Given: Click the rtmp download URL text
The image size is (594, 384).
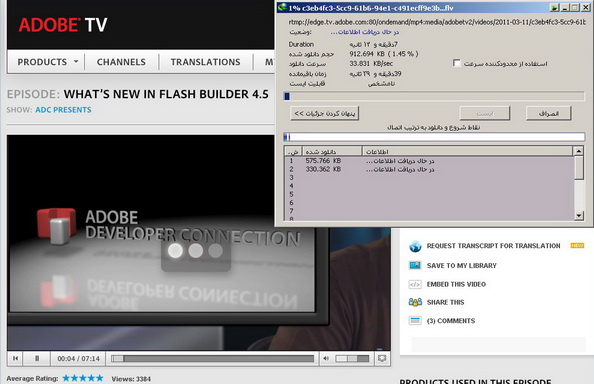Looking at the screenshot, I should point(437,22).
